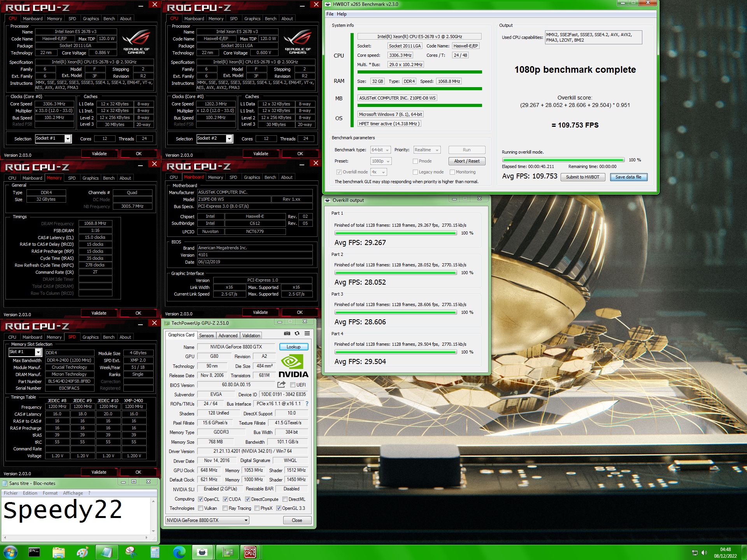Image resolution: width=747 pixels, height=560 pixels.
Task: Toggle the OpenCL checkbox
Action: point(200,499)
